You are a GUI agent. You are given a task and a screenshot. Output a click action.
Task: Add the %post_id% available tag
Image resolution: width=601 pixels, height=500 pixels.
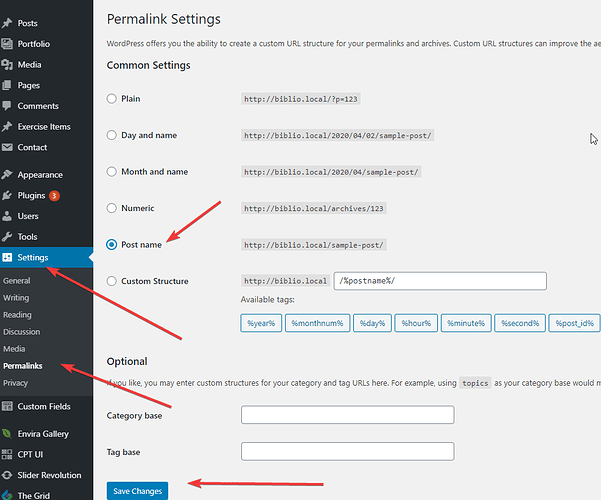(575, 323)
